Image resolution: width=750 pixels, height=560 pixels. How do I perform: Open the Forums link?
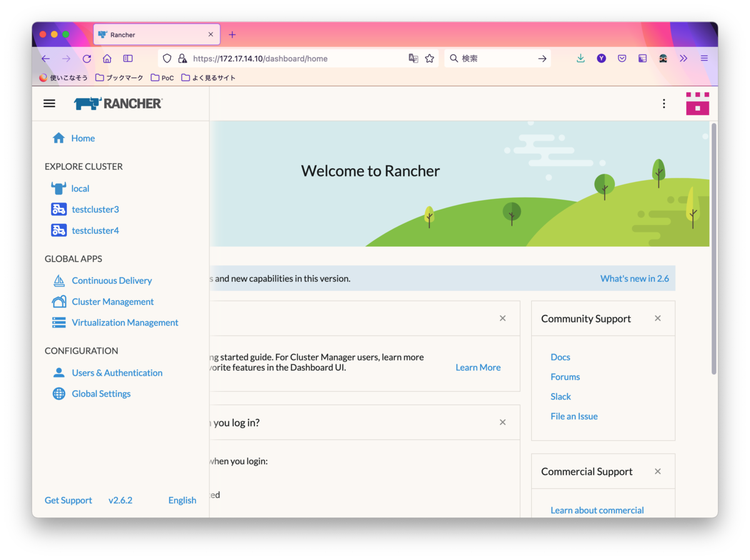(565, 377)
